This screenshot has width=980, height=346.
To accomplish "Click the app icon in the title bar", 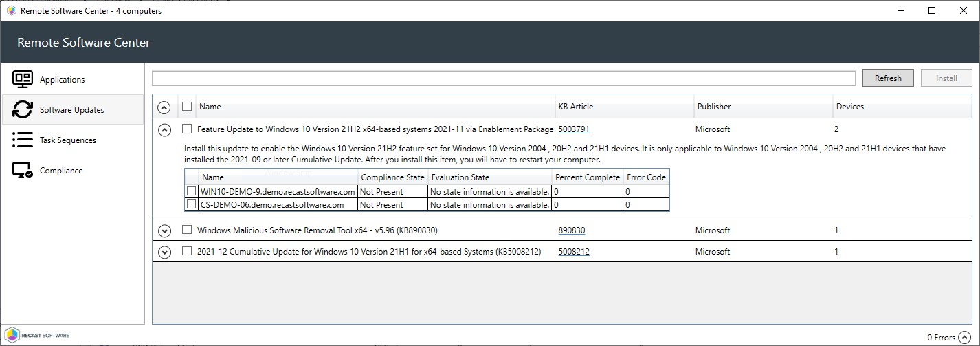I will click(x=10, y=10).
